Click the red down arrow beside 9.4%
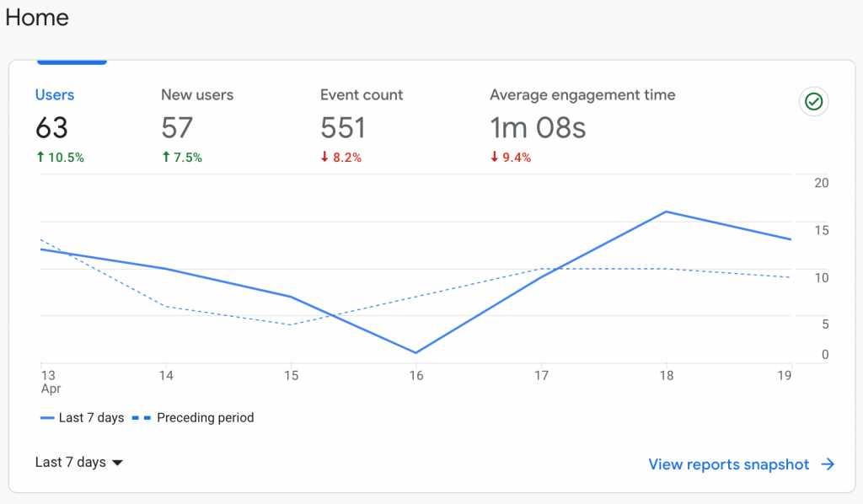The height and width of the screenshot is (504, 863). tap(493, 157)
